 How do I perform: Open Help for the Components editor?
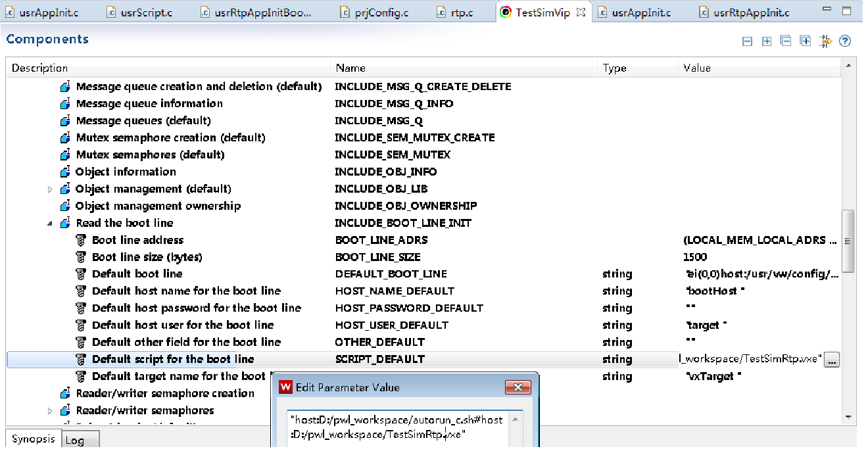pos(846,41)
